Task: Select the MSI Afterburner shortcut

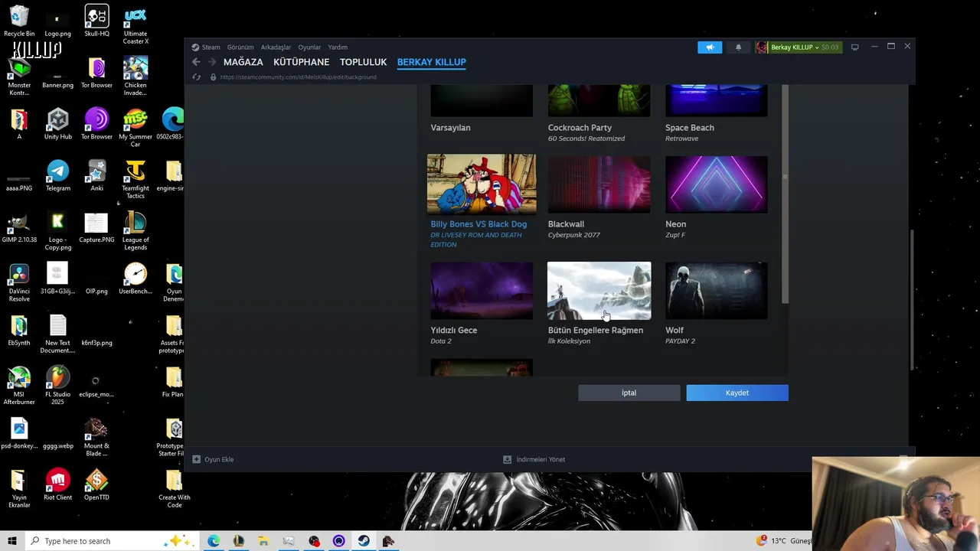Action: click(x=19, y=386)
